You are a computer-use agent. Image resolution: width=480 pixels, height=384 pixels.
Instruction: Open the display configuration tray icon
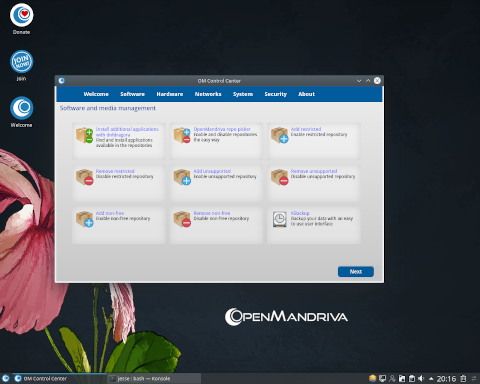tap(382, 378)
